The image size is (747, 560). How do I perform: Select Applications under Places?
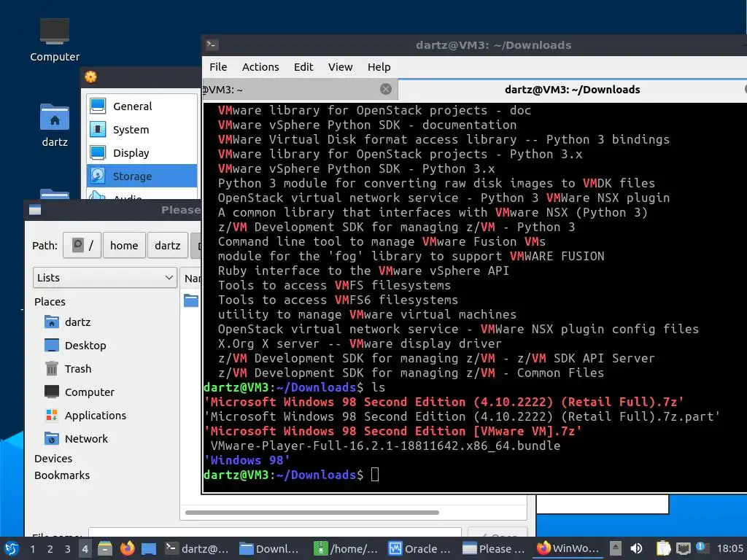point(95,415)
